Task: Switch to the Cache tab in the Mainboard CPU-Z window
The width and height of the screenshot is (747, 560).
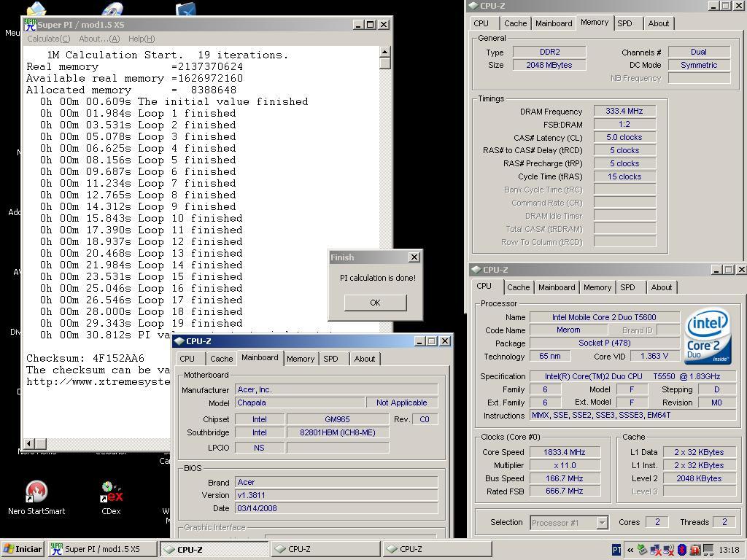Action: click(x=222, y=359)
